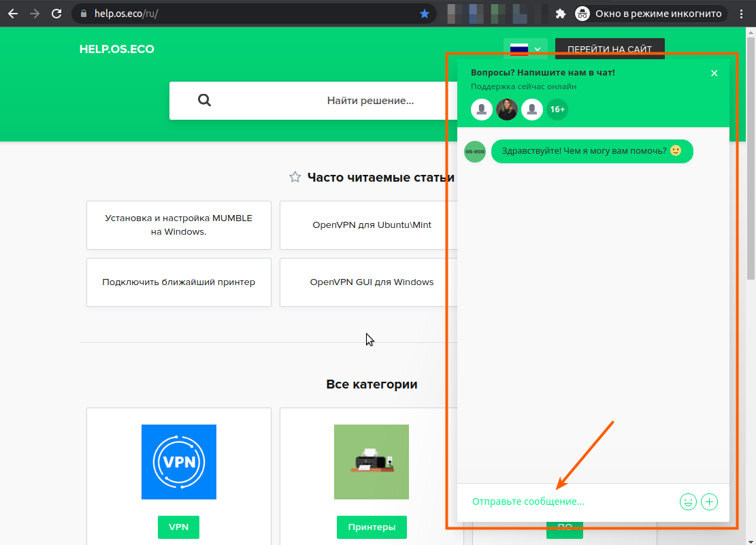Click the support agent photo avatar
756x545 pixels.
point(507,110)
